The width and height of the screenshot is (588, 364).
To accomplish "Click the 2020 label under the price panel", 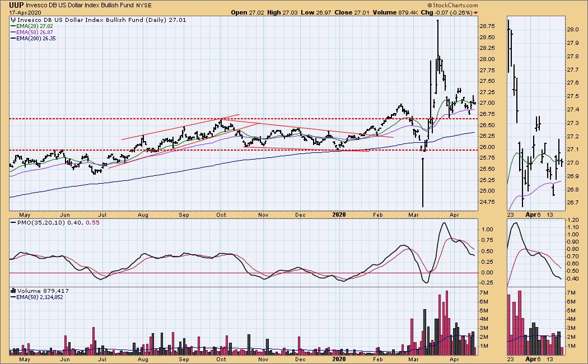I will (339, 215).
